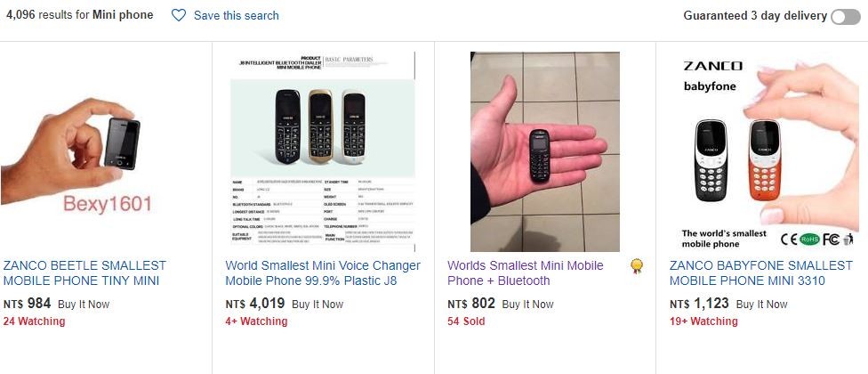This screenshot has height=374, width=868.
Task: Open World Smallest Mini Voice Changer listing
Action: point(323,273)
